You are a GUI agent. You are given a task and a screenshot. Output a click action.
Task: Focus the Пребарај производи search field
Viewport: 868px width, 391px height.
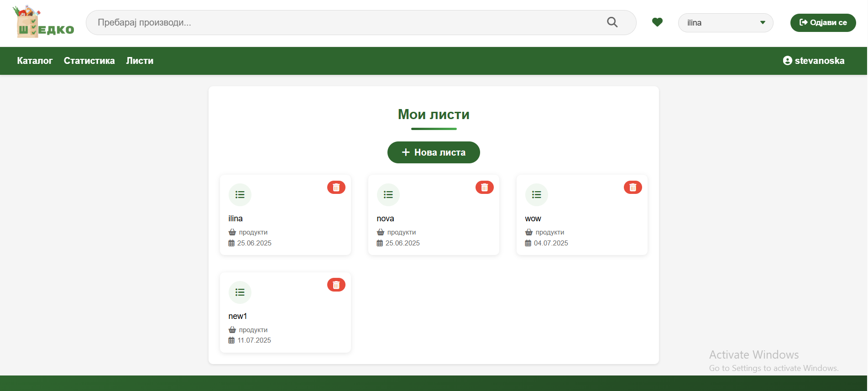click(x=347, y=22)
